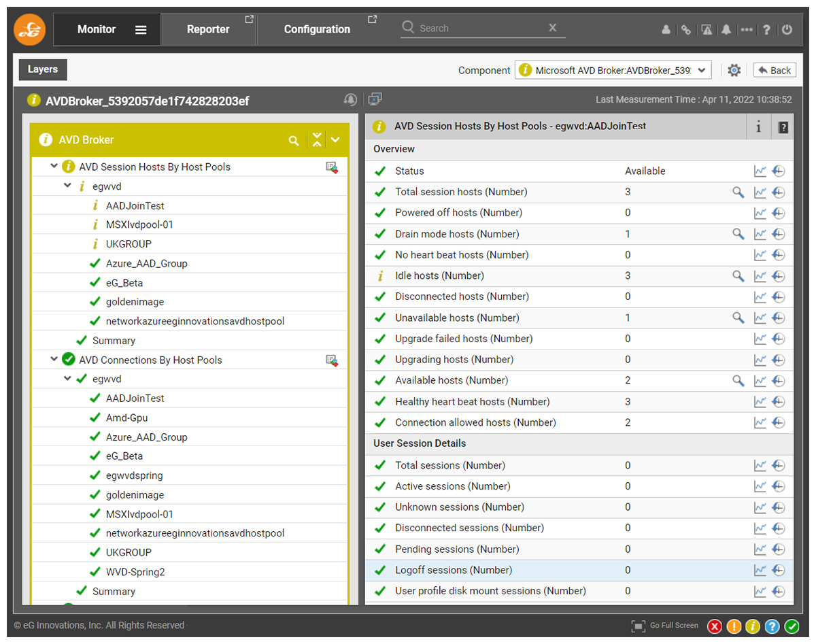The width and height of the screenshot is (816, 644).
Task: Click the 'User profile disk mount sessions' measure
Action: click(490, 592)
